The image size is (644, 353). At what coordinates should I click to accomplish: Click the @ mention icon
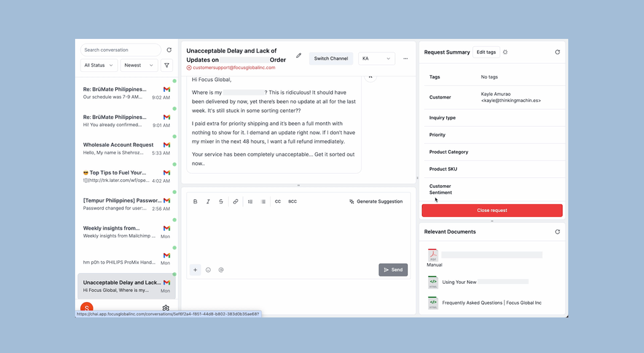click(x=221, y=270)
